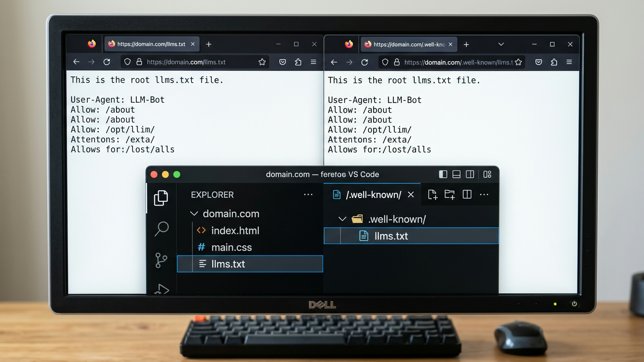Open a new tab in the .well-known Firefox window
Image resolution: width=644 pixels, height=362 pixels.
pyautogui.click(x=466, y=44)
